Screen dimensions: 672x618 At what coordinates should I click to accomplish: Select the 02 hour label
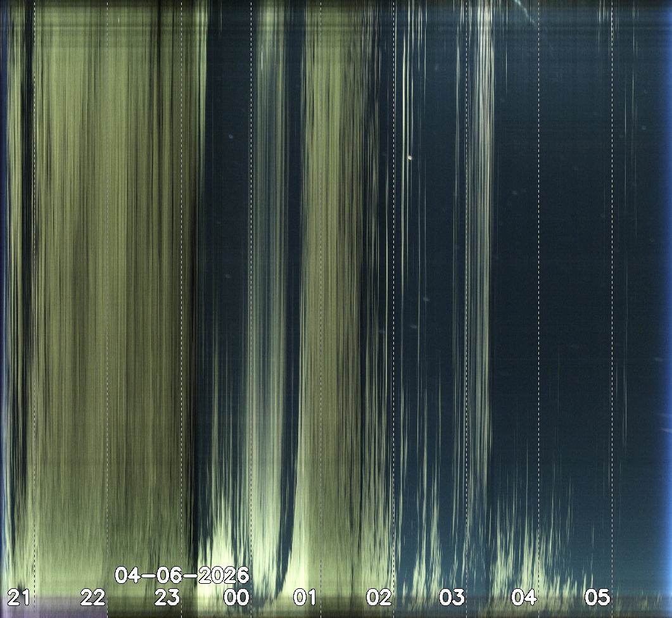point(379,597)
